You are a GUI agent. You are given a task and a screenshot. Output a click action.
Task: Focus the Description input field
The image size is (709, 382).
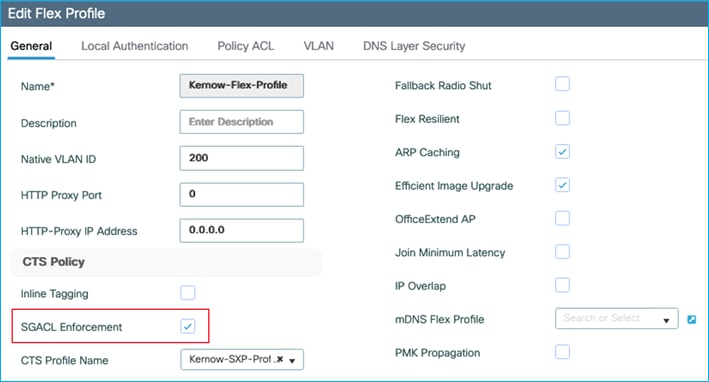pos(241,122)
